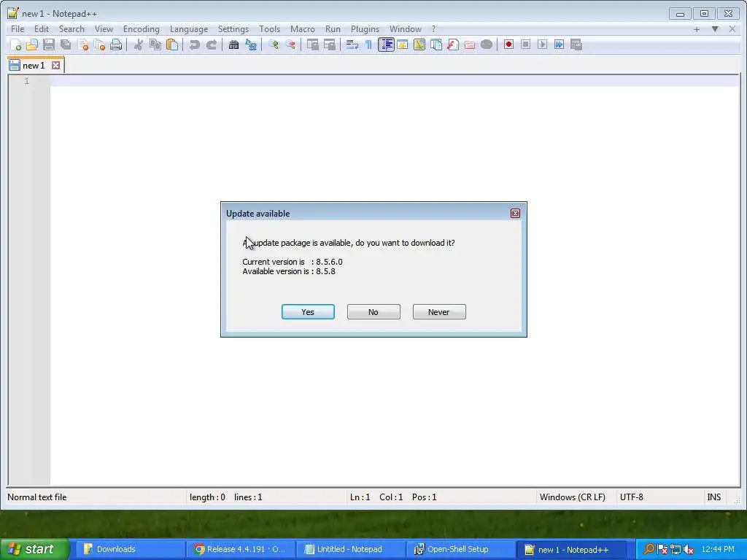Click Run Macro Multiple Times icon

tap(560, 44)
